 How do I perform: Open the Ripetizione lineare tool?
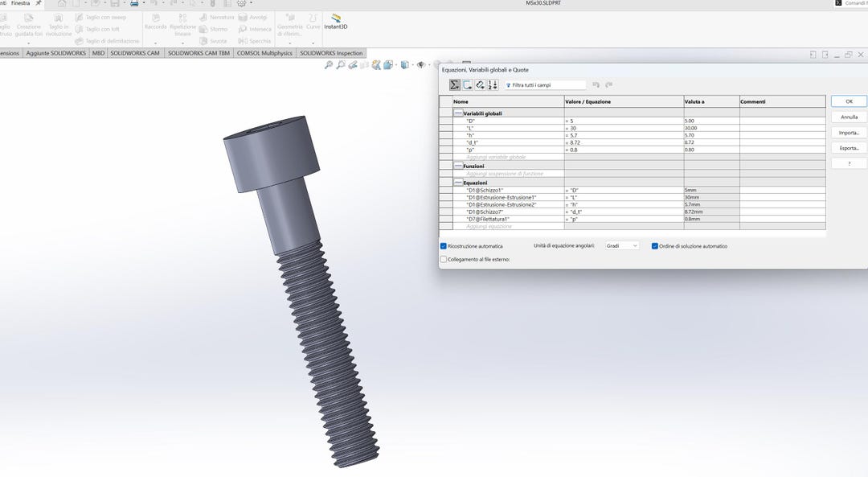(x=182, y=27)
